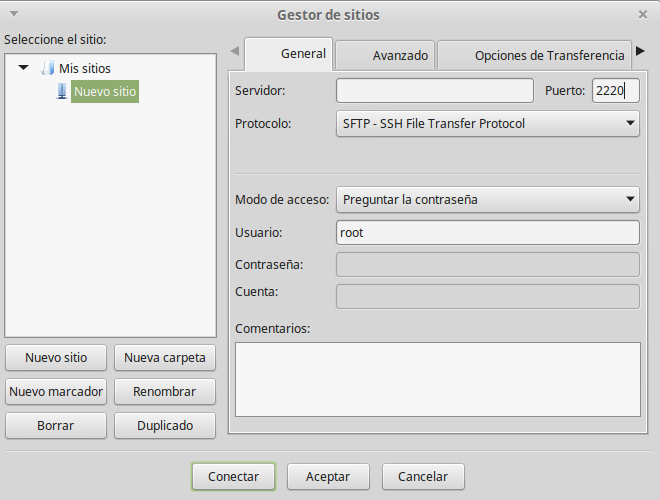
Task: Click the Nueva carpeta button
Action: point(165,358)
